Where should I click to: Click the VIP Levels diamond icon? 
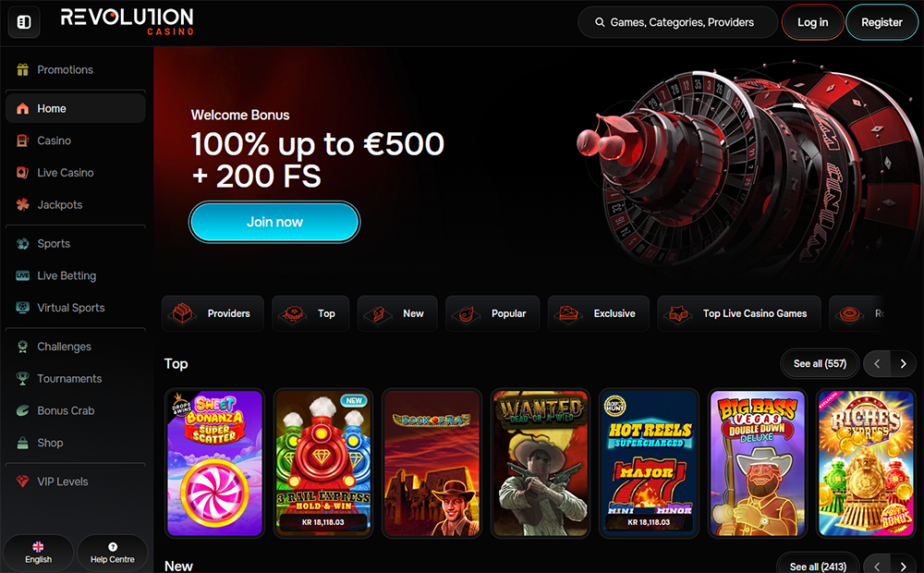click(x=22, y=481)
